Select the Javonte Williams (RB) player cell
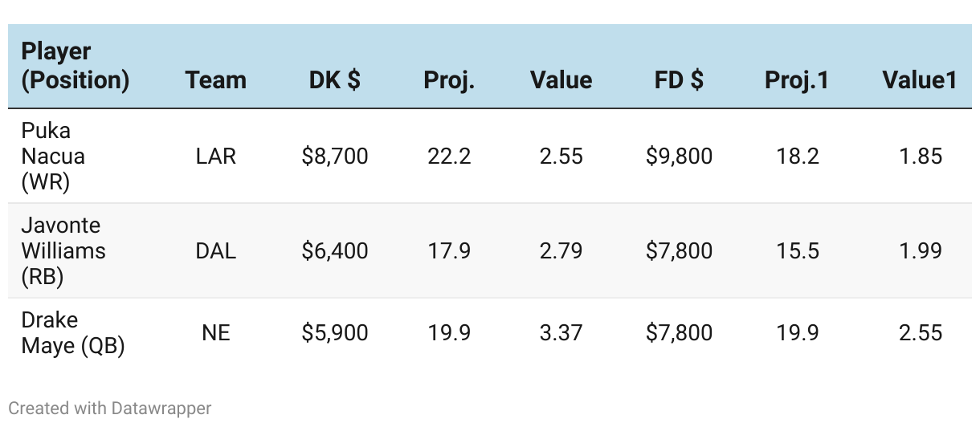This screenshot has height=427, width=980. 63,250
